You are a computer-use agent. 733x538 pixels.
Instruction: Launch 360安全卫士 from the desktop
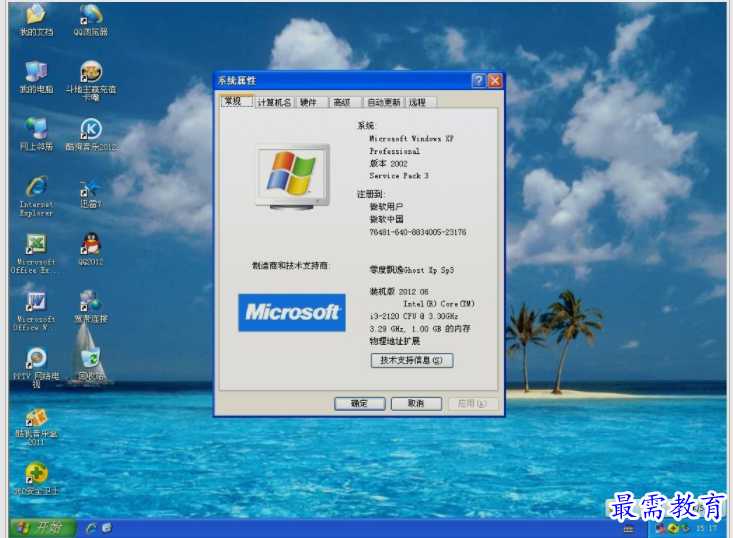(36, 479)
